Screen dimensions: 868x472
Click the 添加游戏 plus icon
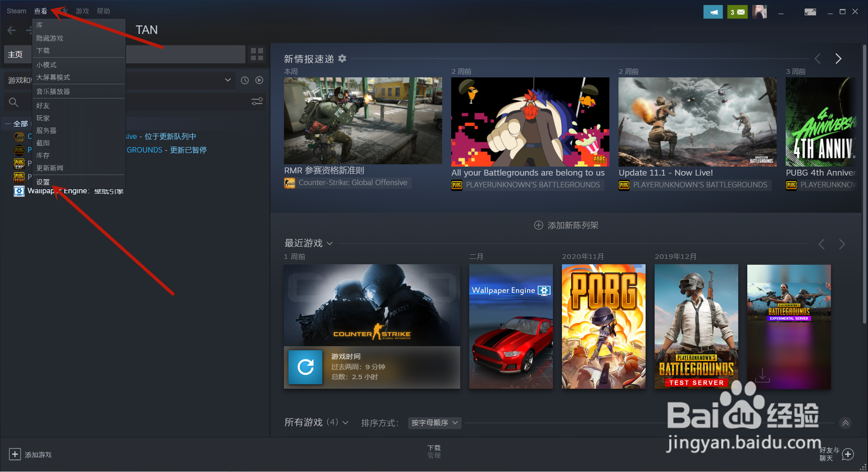(15, 454)
